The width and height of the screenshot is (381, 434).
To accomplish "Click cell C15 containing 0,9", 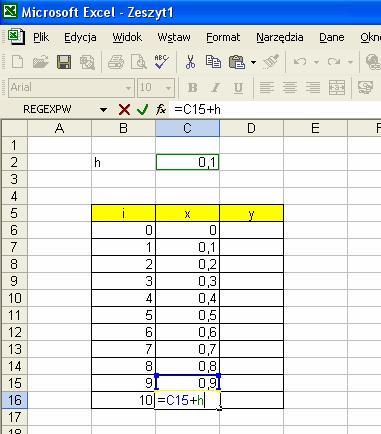I will [187, 383].
